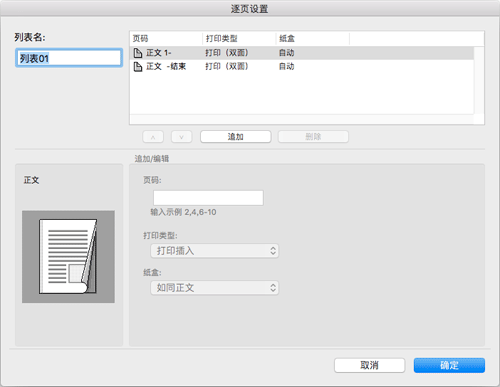Click 打印（双面）in the 正文 -结束 row
Screen dimensions: 500x387
pyautogui.click(x=227, y=67)
